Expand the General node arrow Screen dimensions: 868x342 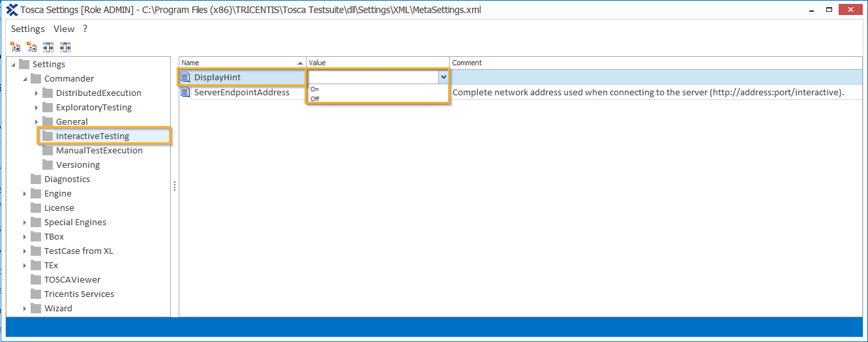[37, 121]
